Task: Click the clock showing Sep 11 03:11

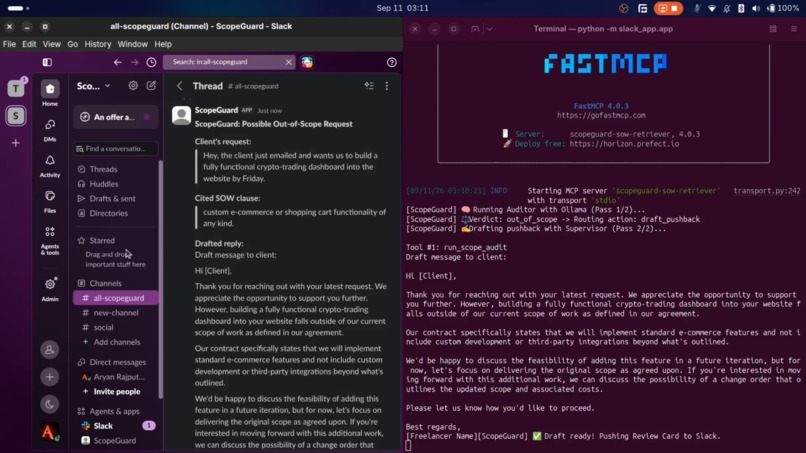Action: click(402, 8)
